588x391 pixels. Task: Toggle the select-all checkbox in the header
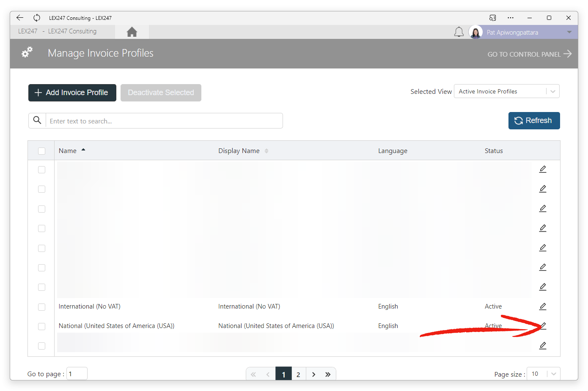(41, 151)
